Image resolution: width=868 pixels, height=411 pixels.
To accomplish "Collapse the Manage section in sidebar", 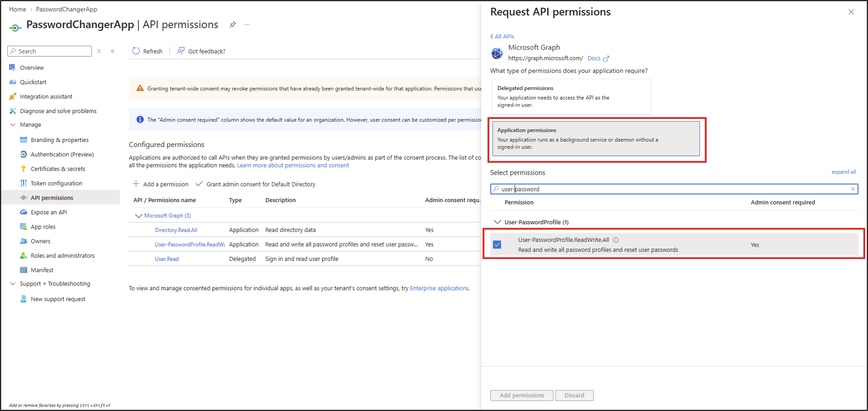I will [12, 125].
